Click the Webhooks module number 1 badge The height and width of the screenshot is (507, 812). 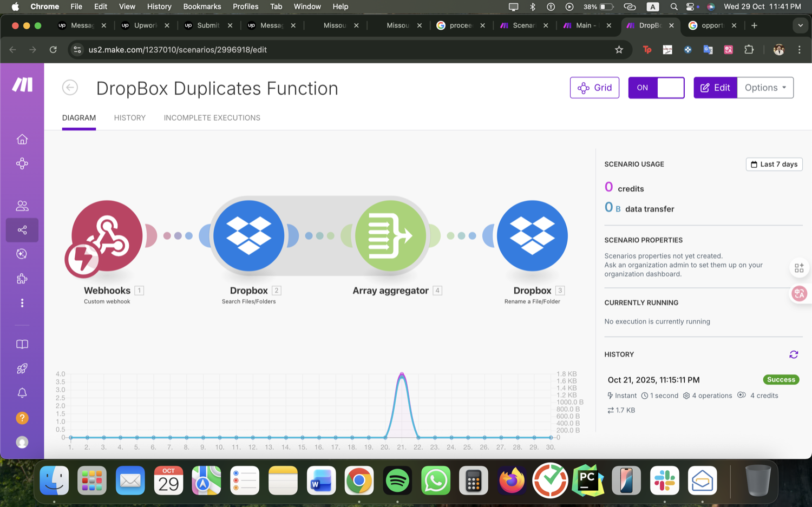(139, 291)
